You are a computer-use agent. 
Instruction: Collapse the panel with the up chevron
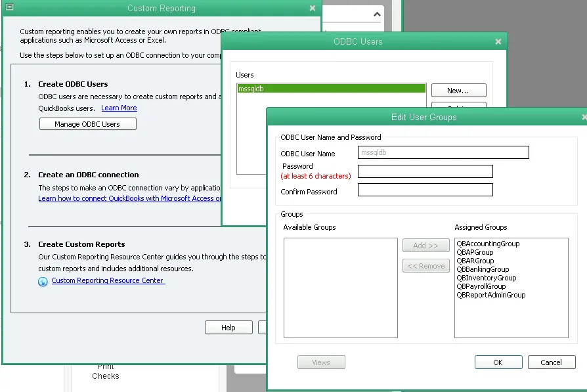[377, 14]
